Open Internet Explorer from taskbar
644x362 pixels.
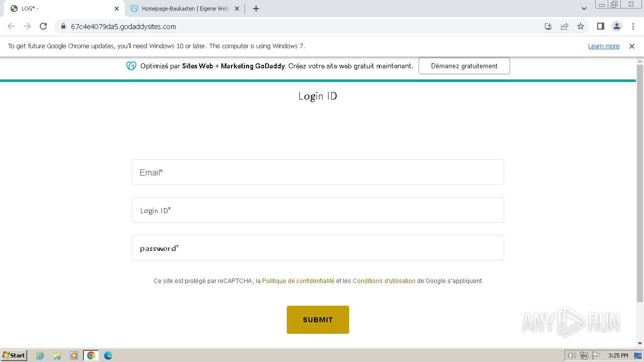pyautogui.click(x=40, y=355)
